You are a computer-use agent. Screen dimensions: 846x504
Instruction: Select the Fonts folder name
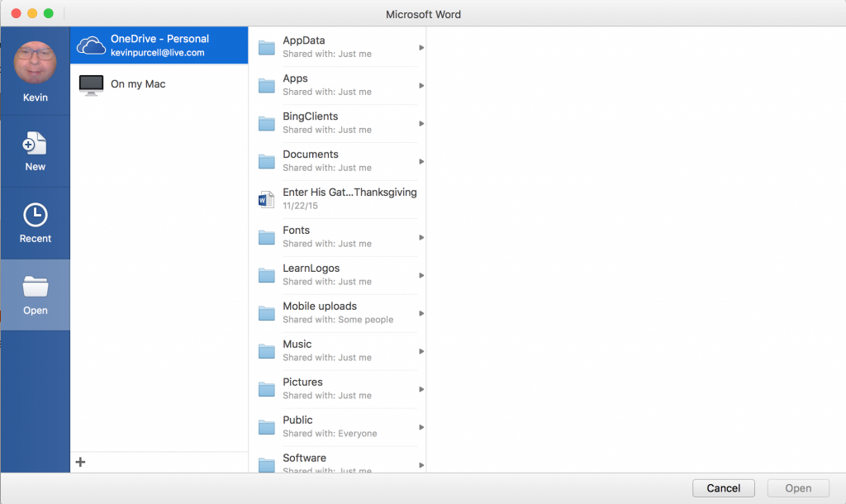[297, 231]
